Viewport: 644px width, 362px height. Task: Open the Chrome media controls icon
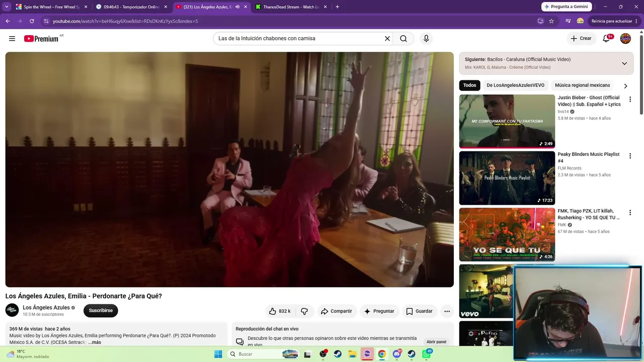coord(568,21)
